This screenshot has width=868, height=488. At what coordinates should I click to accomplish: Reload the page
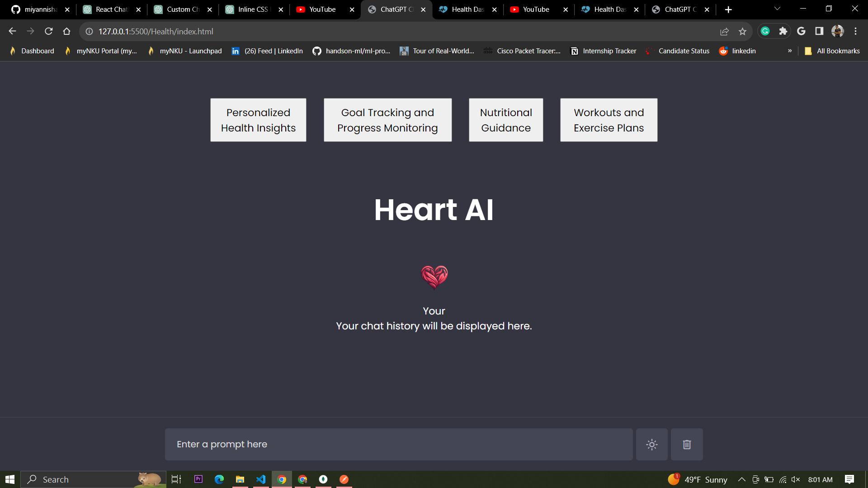coord(48,31)
